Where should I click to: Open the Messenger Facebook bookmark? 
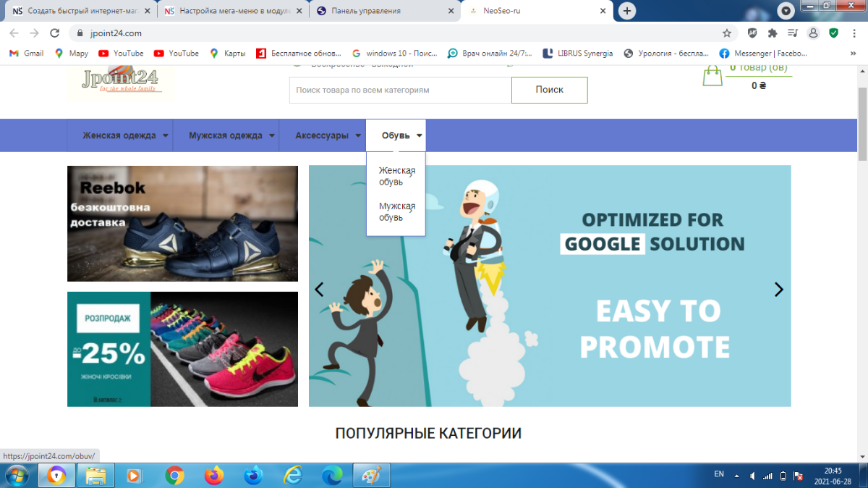pos(763,53)
